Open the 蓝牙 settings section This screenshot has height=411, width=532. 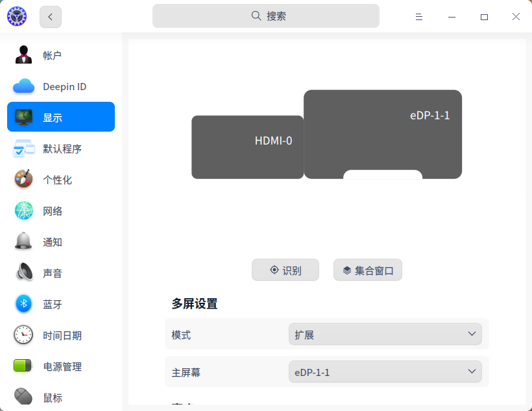[x=52, y=304]
